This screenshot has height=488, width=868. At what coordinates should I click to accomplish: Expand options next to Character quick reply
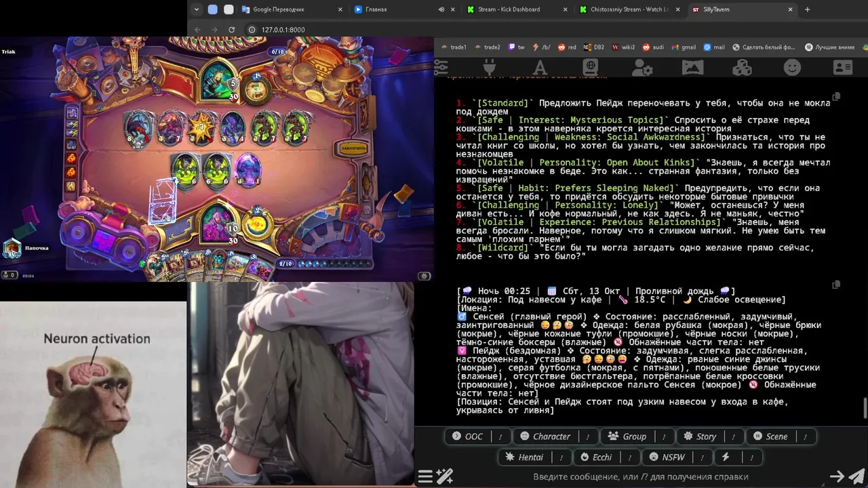point(588,436)
